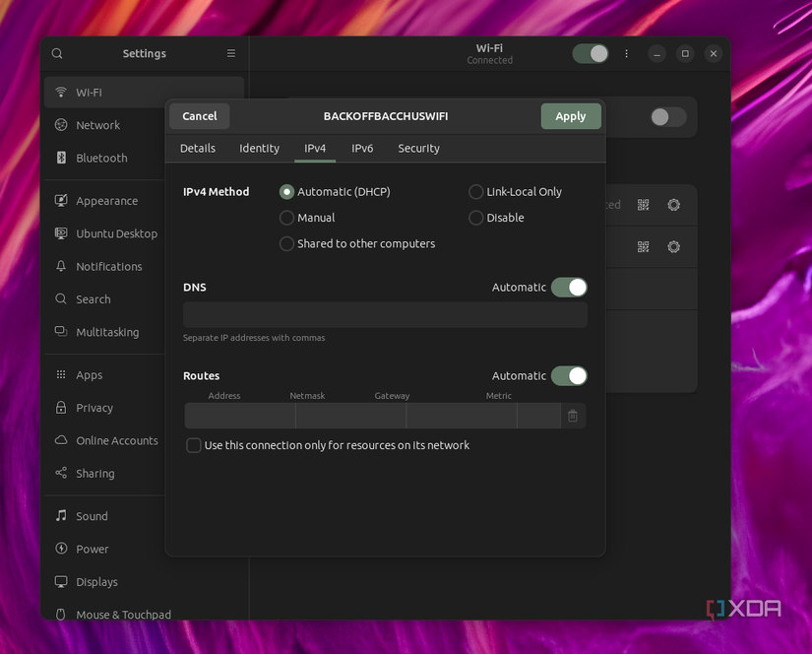Select Manual IPv4 method
The width and height of the screenshot is (812, 654).
286,218
